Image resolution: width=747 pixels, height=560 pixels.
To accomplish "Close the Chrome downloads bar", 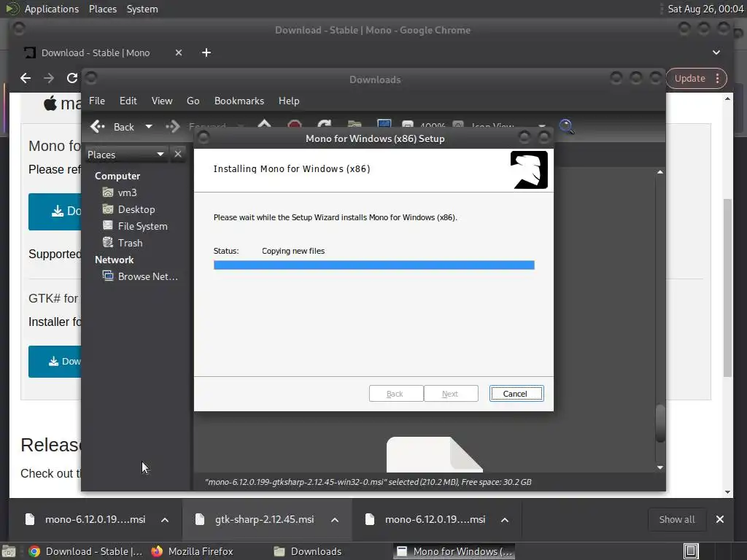I will pos(720,519).
